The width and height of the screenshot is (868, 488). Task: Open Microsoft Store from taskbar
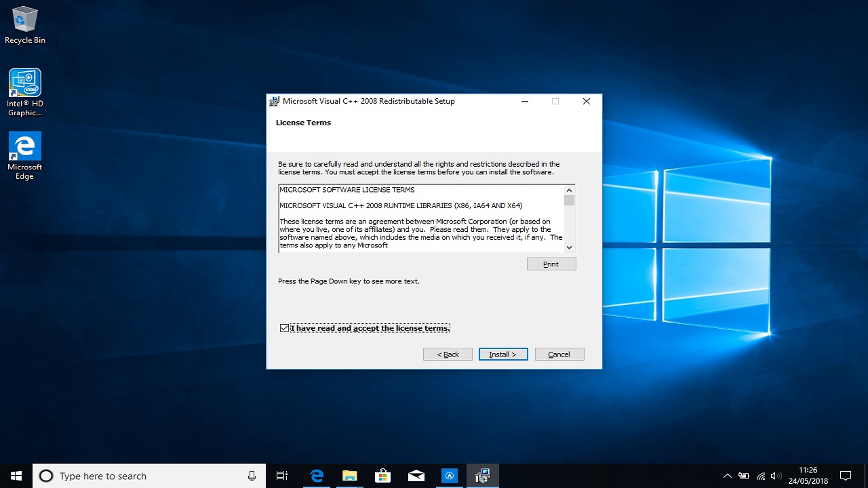(x=382, y=476)
